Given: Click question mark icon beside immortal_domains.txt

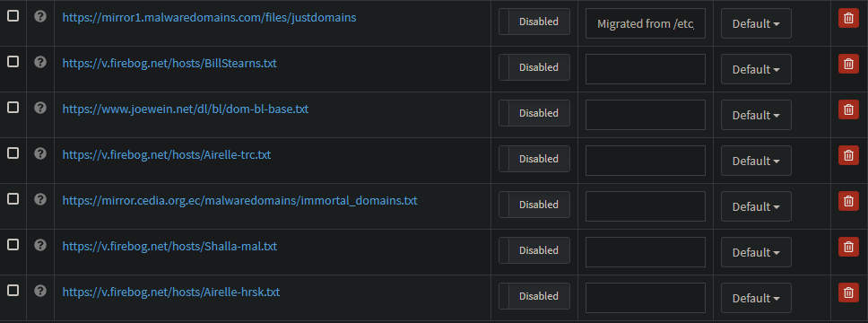Looking at the screenshot, I should pos(39,199).
